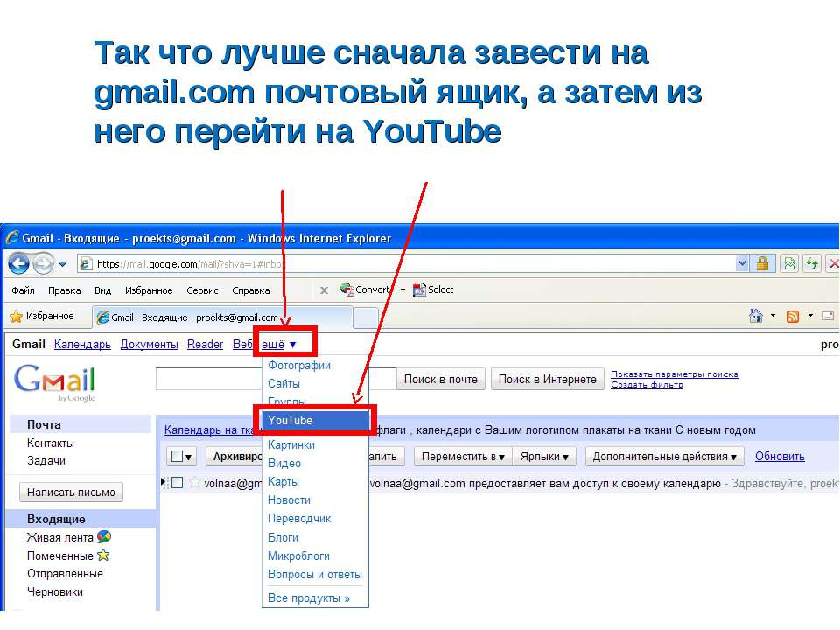Tick the checkbox for the volnaa@gmail.com message

(x=178, y=483)
